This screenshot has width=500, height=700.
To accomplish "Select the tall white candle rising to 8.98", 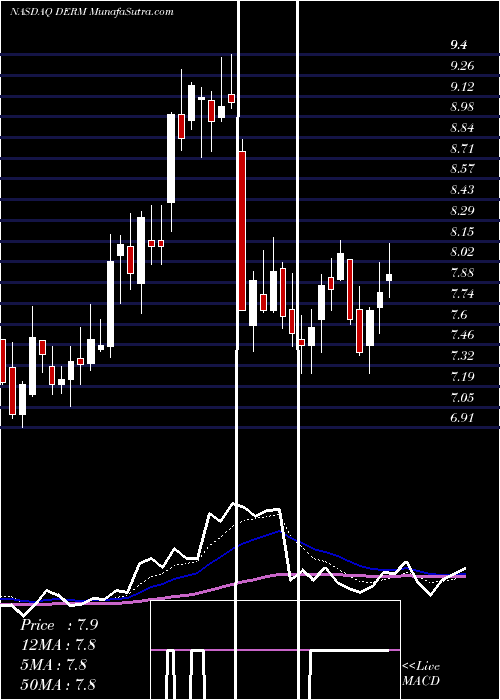I will (171, 158).
